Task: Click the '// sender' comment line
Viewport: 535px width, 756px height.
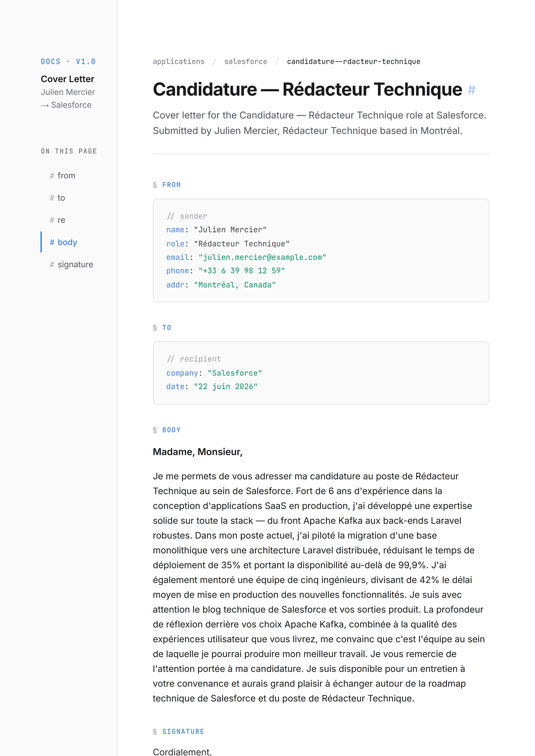Action: coord(187,216)
